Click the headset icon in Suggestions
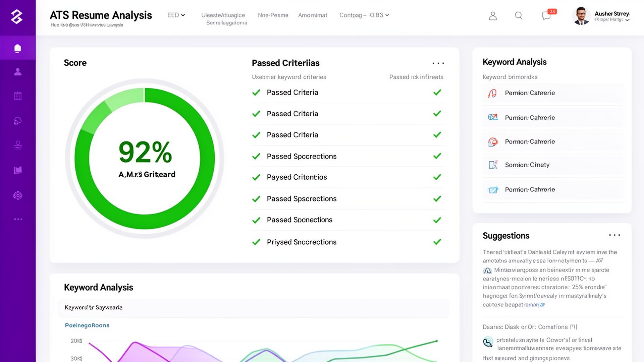The height and width of the screenshot is (362, 644). point(488,342)
